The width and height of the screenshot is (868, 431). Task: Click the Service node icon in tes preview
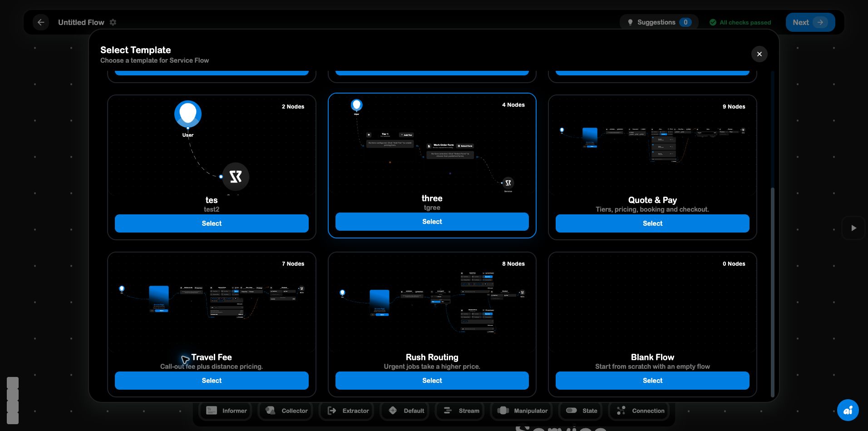point(236,176)
